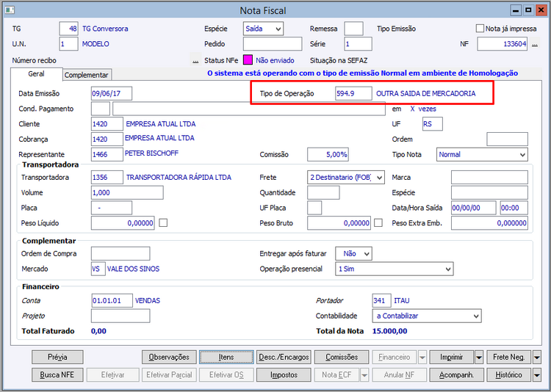This screenshot has width=551, height=392.
Task: Click the Mercado code field VS
Action: pos(98,269)
